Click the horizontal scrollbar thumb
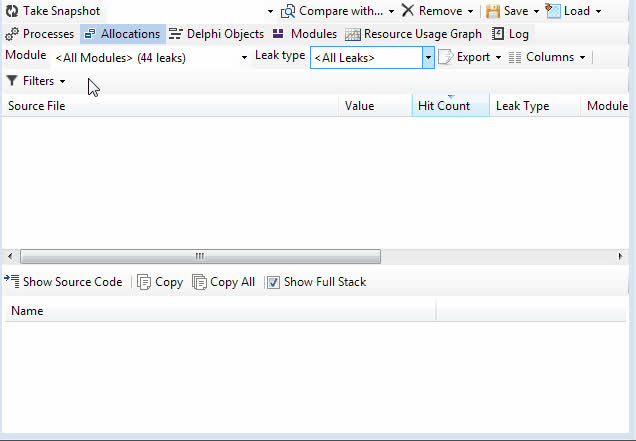The image size is (636, 441). tap(200, 256)
